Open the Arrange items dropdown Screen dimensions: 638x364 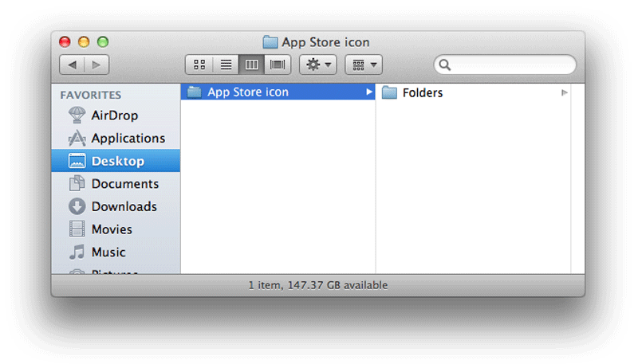363,65
